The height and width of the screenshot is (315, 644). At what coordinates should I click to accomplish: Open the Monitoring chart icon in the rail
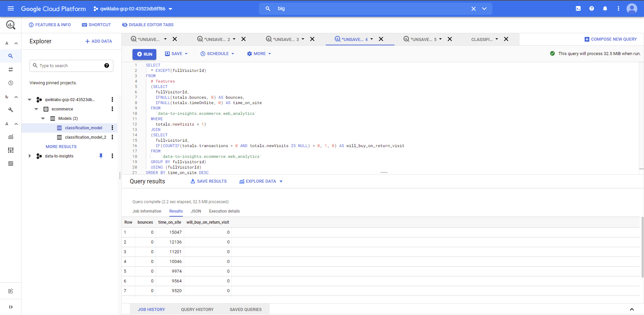click(10, 137)
